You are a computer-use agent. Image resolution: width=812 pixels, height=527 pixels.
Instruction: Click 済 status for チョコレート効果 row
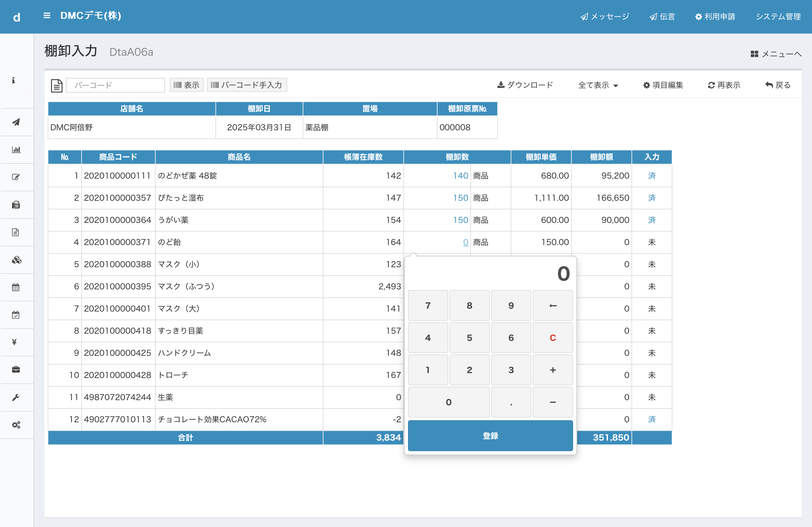pos(652,419)
